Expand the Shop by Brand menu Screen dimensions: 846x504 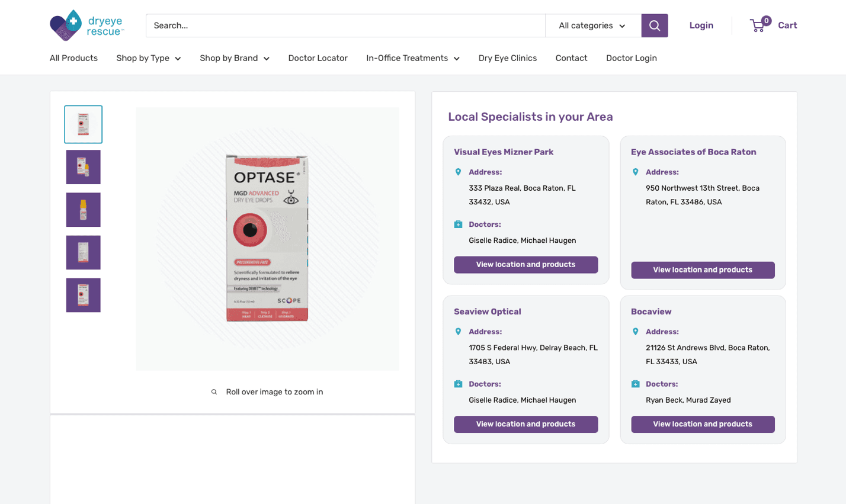click(x=235, y=58)
